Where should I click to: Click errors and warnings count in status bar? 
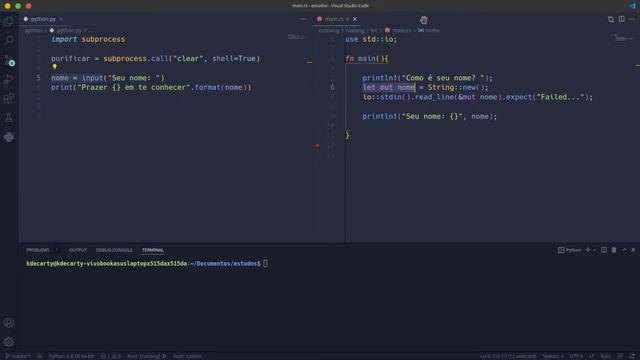click(111, 356)
